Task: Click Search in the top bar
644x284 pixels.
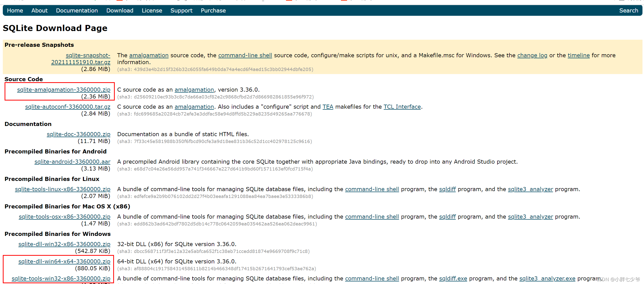Action: pos(628,10)
